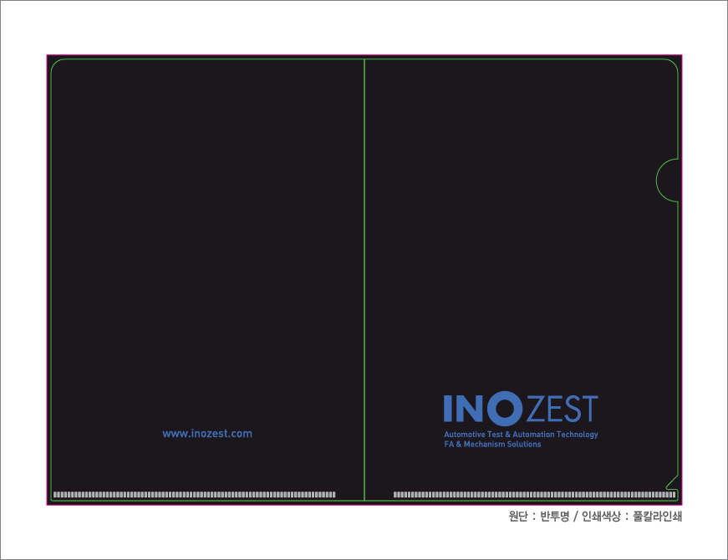The width and height of the screenshot is (728, 560).
Task: Select the dashed strip on right panel bottom
Action: coord(534,494)
